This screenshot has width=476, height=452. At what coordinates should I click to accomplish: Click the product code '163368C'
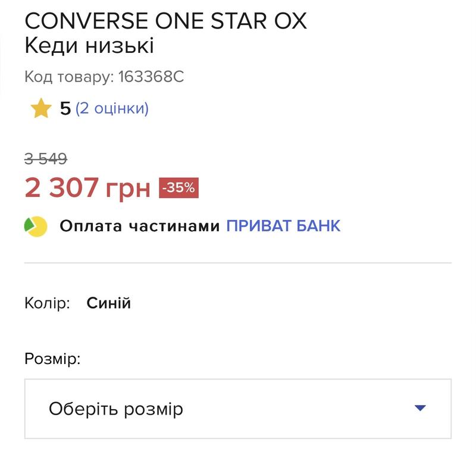pos(151,77)
